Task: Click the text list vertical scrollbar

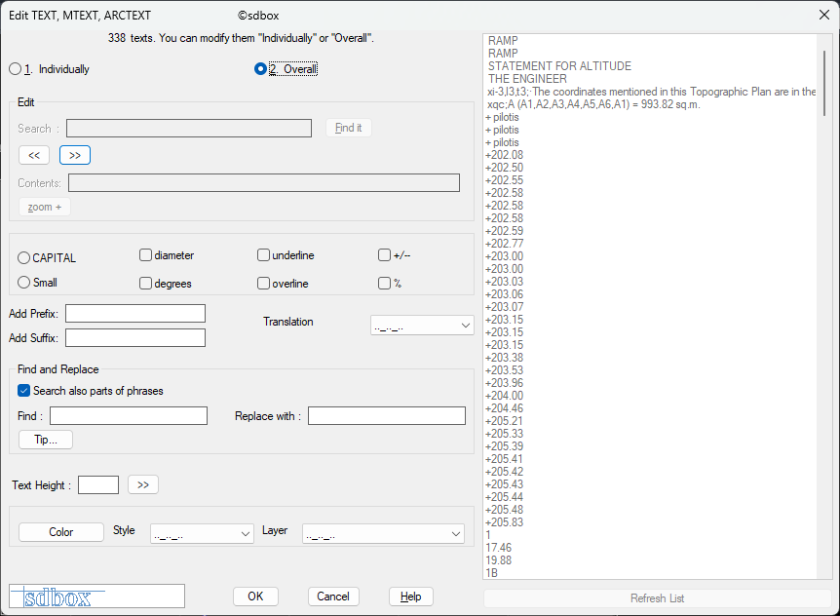Action: tap(824, 83)
